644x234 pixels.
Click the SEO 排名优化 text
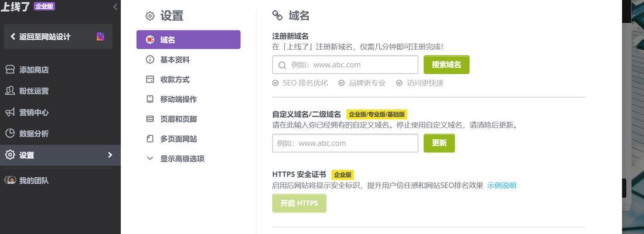[x=305, y=83]
